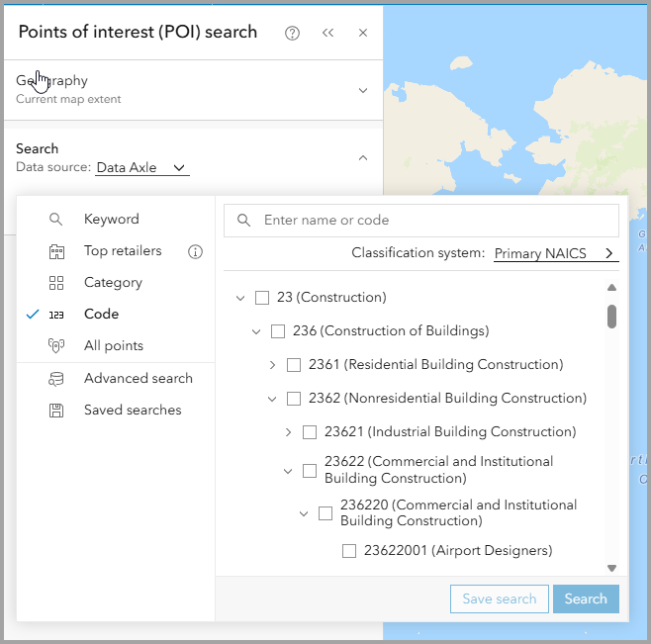Change the Primary NAICS classification system
The image size is (651, 644).
coord(556,254)
